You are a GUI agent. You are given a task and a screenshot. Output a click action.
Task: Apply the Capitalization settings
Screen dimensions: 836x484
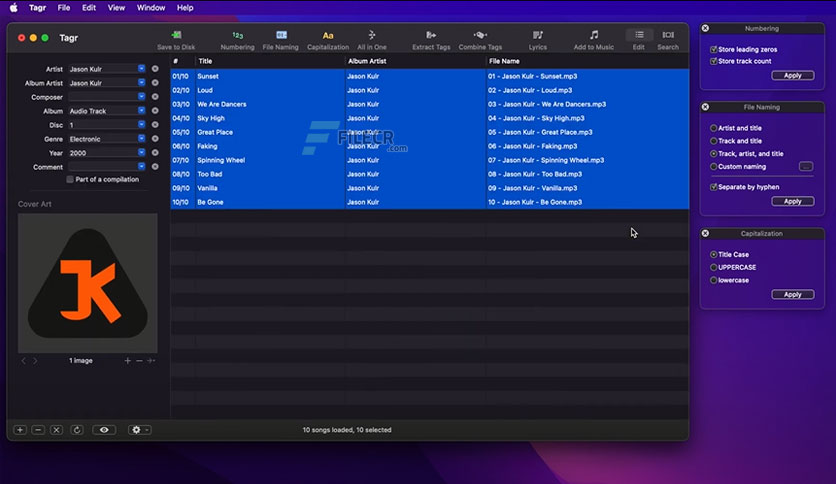(793, 294)
